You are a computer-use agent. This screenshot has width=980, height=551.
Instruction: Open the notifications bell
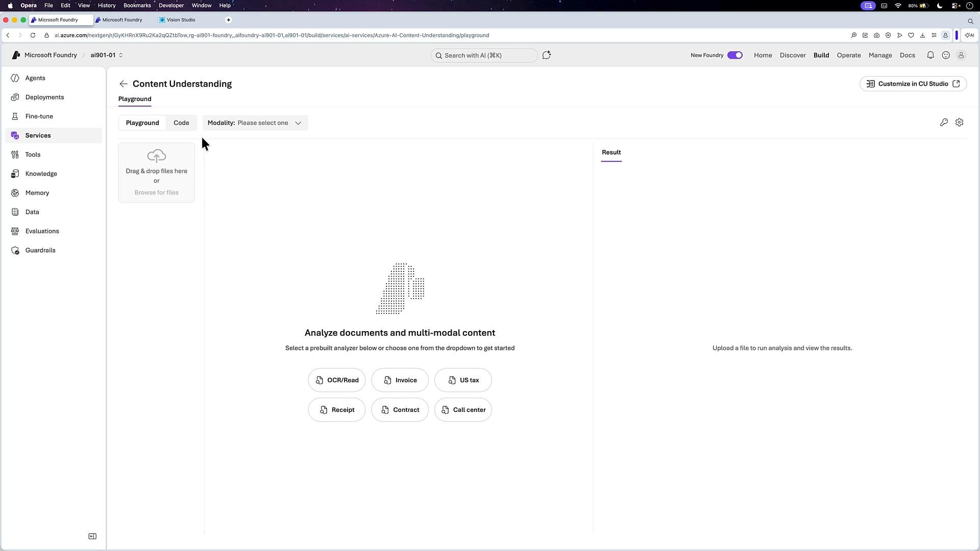pyautogui.click(x=930, y=55)
